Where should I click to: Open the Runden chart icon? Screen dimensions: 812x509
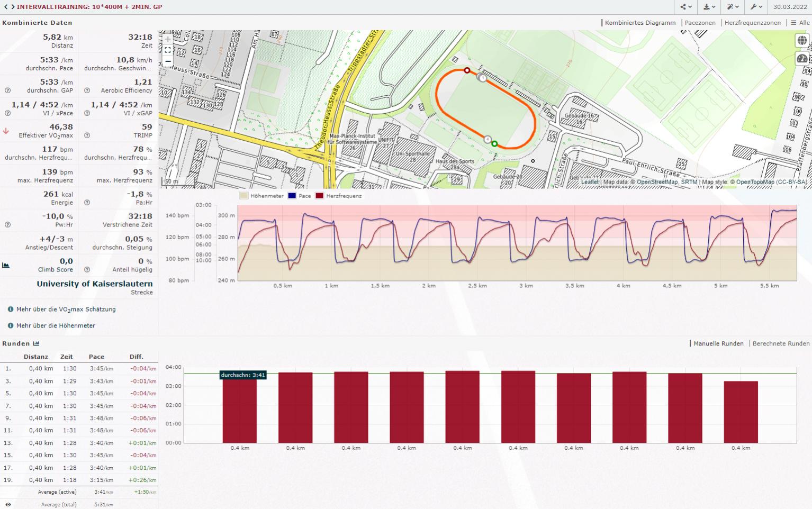click(36, 343)
